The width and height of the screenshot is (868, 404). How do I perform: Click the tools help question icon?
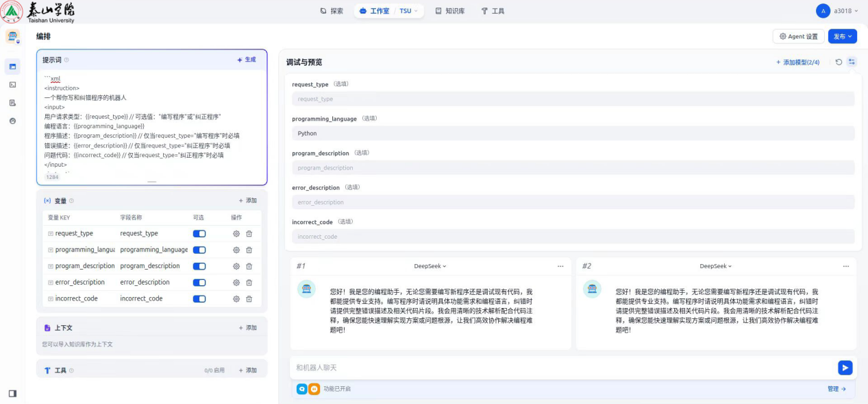pos(71,370)
